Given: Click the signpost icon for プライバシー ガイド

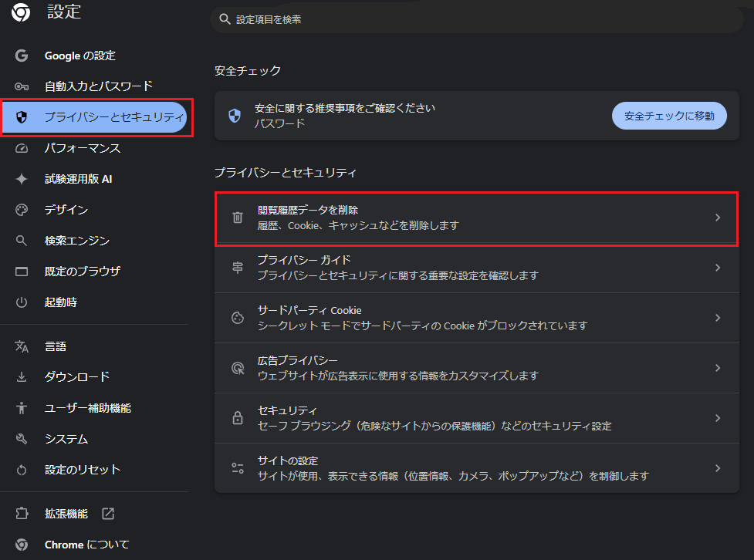Looking at the screenshot, I should pos(238,268).
